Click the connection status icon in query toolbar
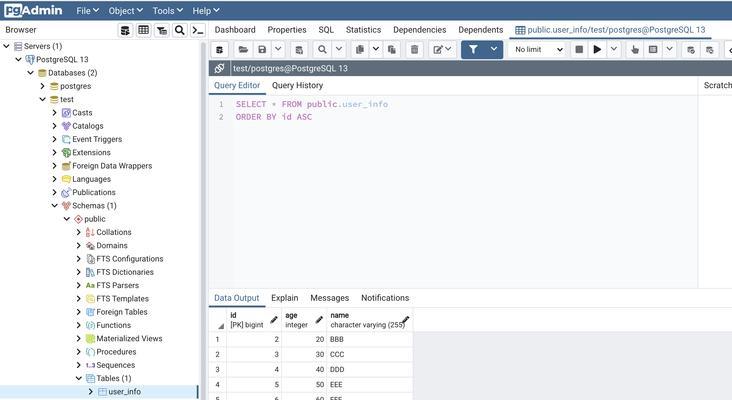This screenshot has width=732, height=400. tap(219, 49)
